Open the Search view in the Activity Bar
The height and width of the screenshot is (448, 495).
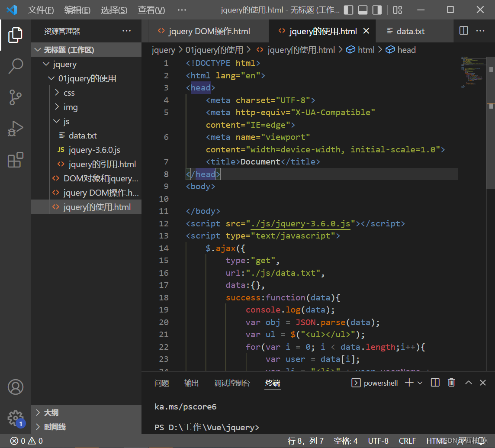pos(16,66)
